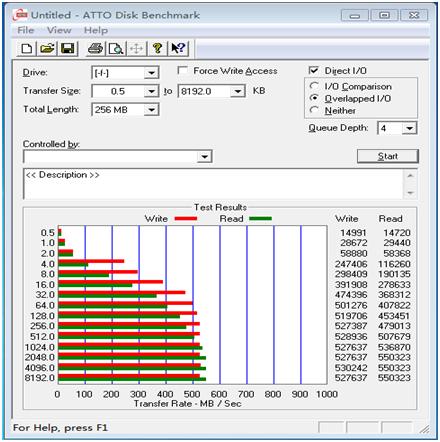Open the Transfer Size end dropdown showing 8192.0
The width and height of the screenshot is (440, 442).
[x=238, y=91]
